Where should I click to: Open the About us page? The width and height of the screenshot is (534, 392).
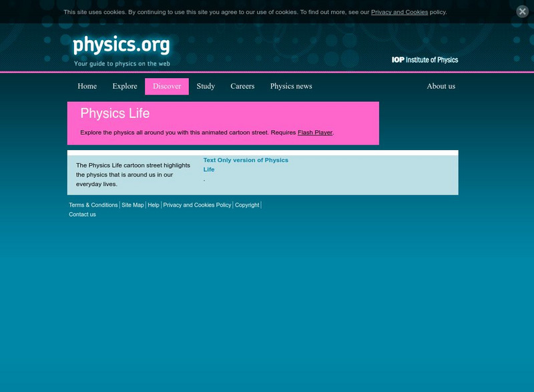(441, 86)
